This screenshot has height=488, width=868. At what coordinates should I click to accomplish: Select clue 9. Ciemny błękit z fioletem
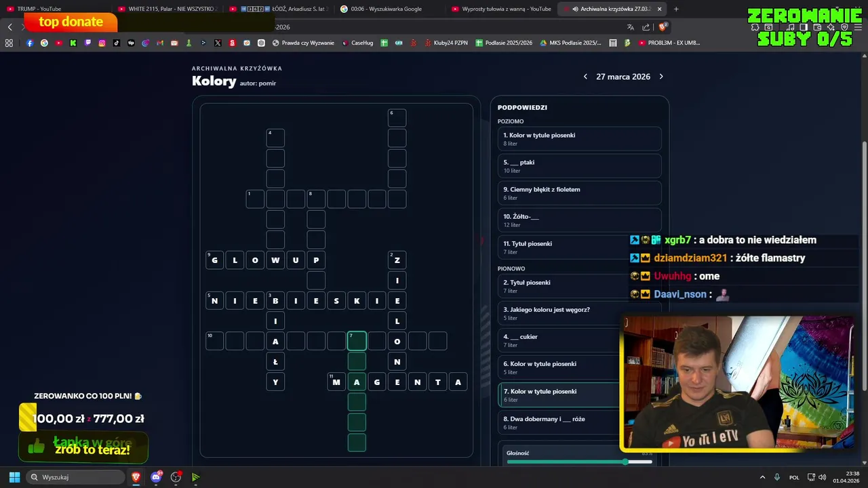coord(579,193)
